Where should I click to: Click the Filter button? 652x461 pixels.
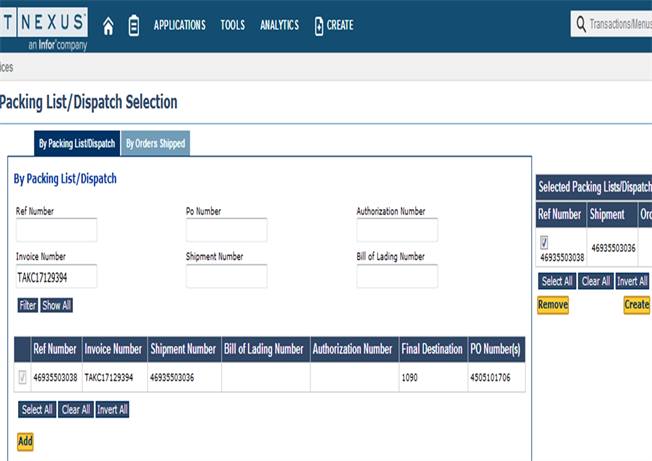click(27, 305)
